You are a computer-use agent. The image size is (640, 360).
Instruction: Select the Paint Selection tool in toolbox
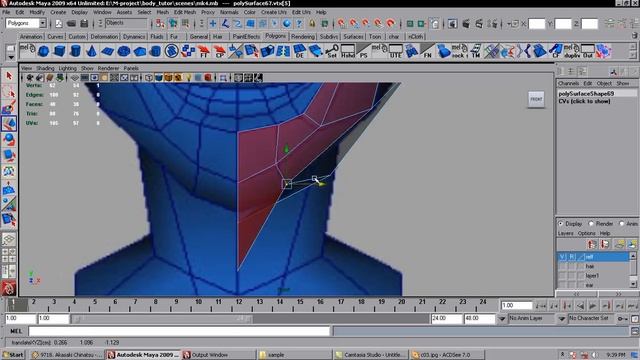tap(9, 107)
